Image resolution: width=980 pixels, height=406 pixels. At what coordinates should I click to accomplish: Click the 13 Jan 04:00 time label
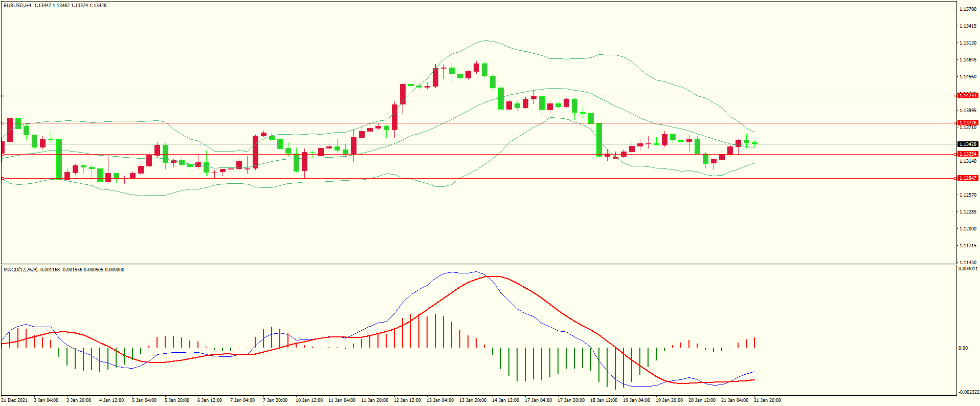440,400
